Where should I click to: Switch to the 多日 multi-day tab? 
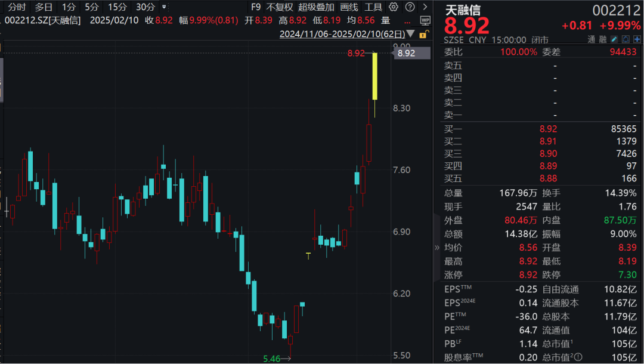[x=44, y=7]
